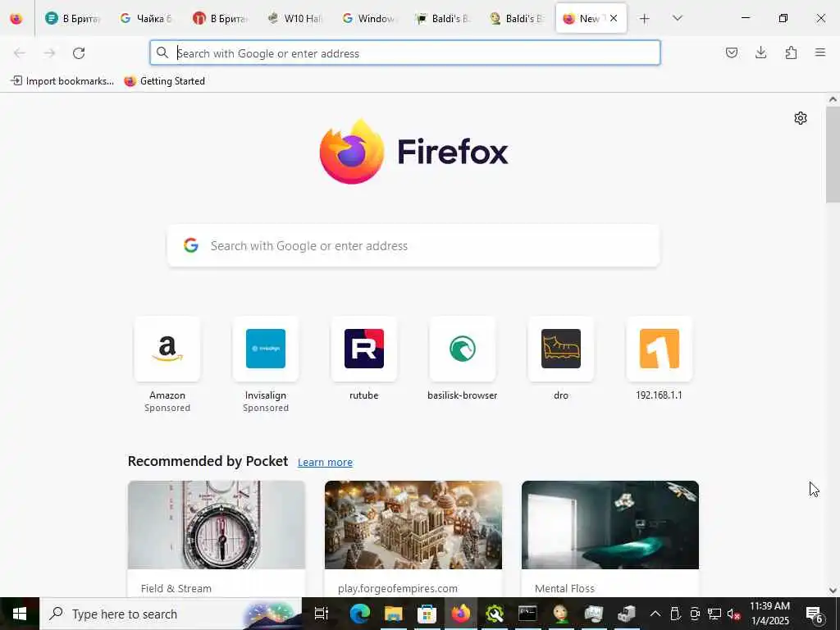Open Baldi face app on taskbar

(560, 614)
